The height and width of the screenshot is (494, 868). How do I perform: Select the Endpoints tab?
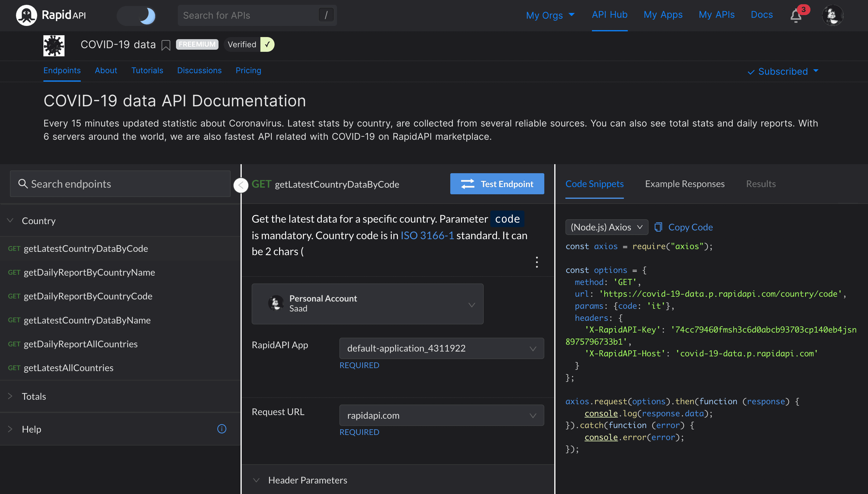(62, 70)
